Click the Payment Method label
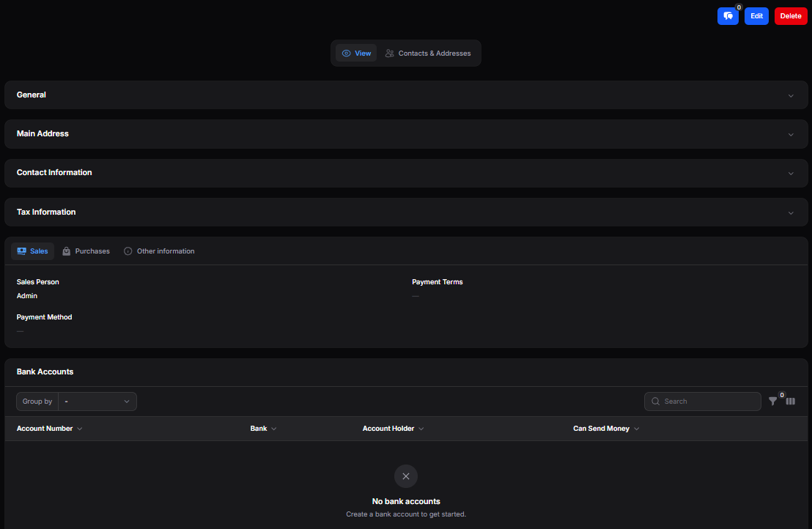The height and width of the screenshot is (529, 812). 44,317
